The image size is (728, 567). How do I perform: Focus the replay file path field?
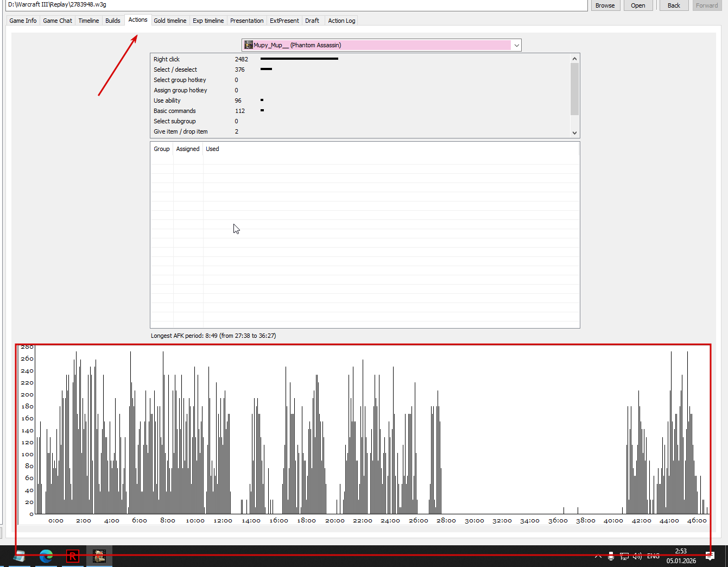296,5
